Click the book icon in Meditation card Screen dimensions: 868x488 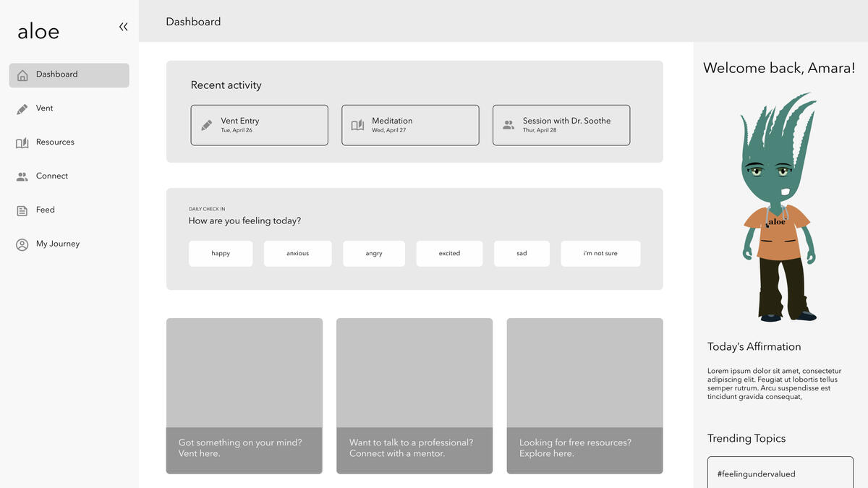pyautogui.click(x=357, y=125)
